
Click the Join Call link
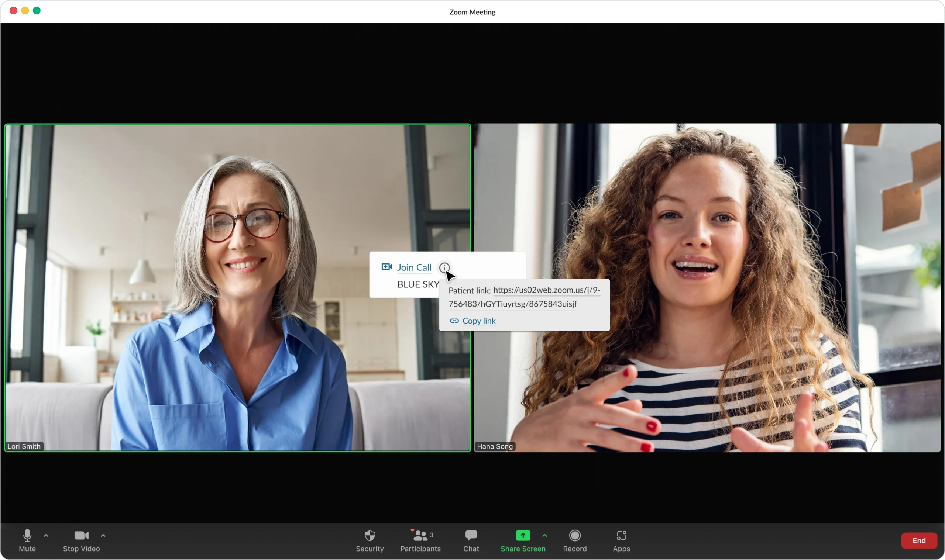pyautogui.click(x=414, y=267)
